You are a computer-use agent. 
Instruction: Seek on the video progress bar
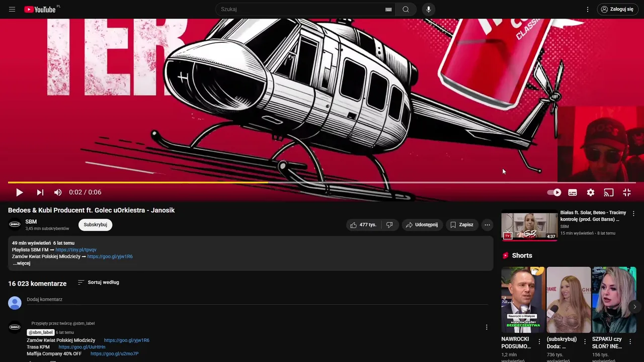(322, 182)
